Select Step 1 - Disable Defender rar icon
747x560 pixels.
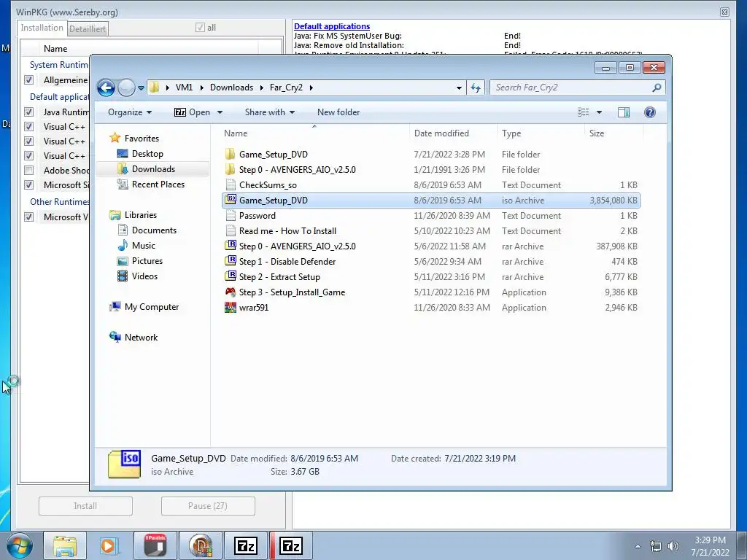(230, 262)
